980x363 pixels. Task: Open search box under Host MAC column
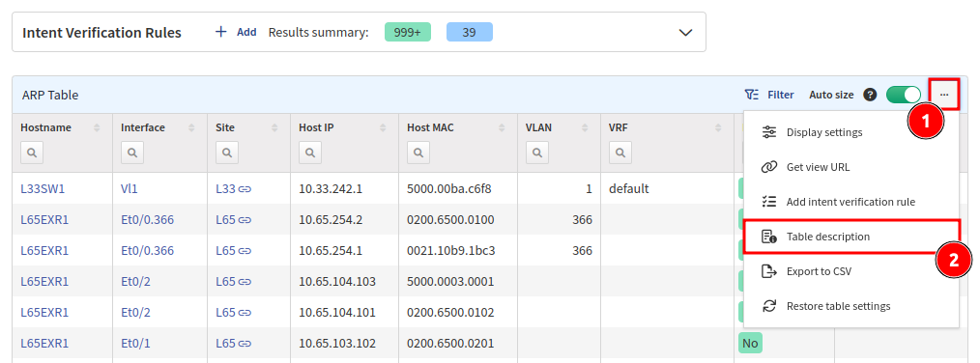coord(417,153)
